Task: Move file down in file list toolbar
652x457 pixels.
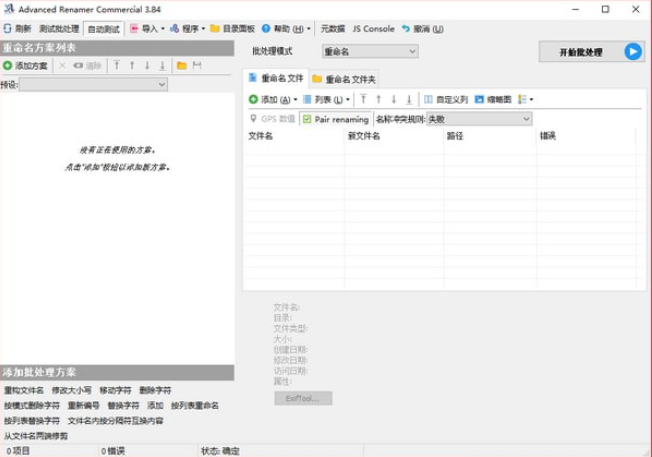Action: tap(393, 99)
